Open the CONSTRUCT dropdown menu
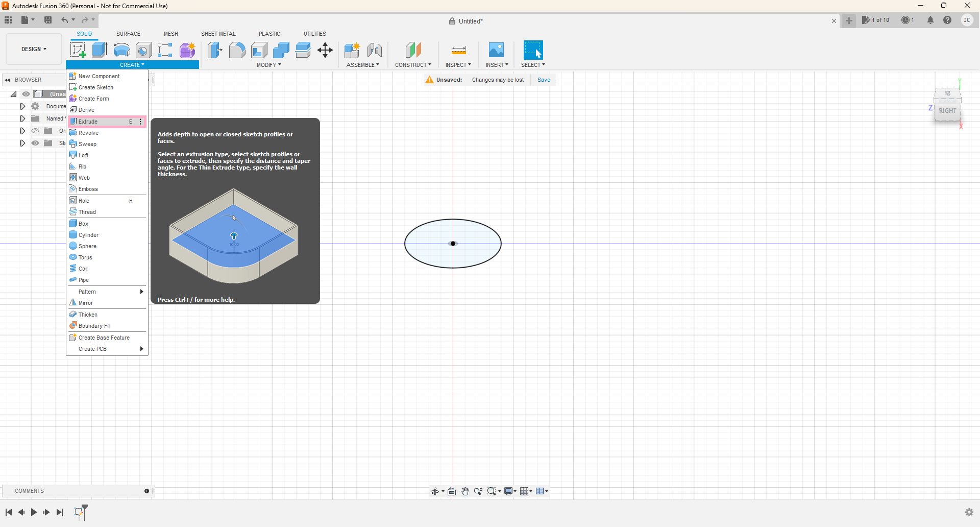Viewport: 980px width, 527px height. point(413,65)
